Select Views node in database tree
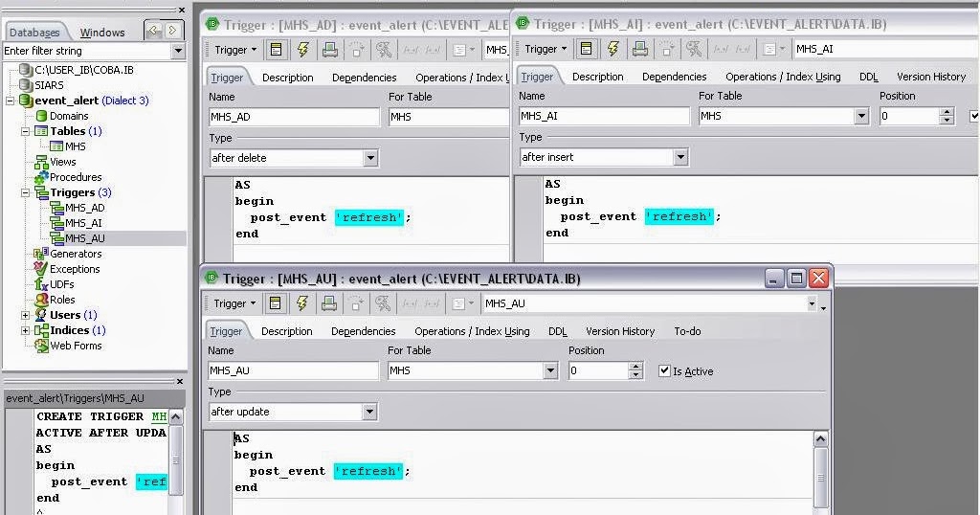Image resolution: width=980 pixels, height=515 pixels. click(x=62, y=162)
